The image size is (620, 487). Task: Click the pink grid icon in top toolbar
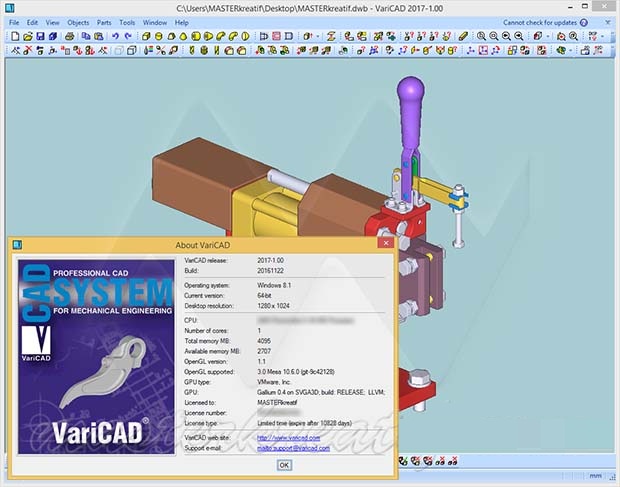276,36
